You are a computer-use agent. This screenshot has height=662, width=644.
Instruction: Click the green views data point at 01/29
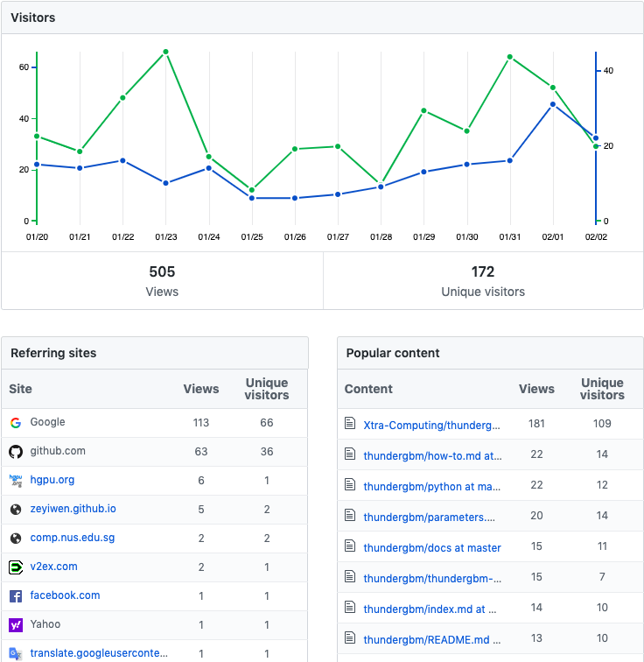(x=423, y=110)
